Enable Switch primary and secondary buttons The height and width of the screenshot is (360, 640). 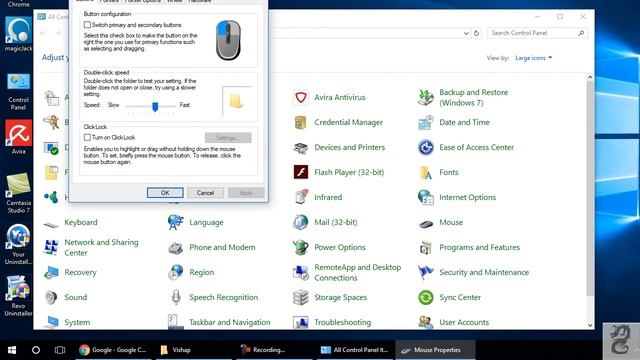87,25
